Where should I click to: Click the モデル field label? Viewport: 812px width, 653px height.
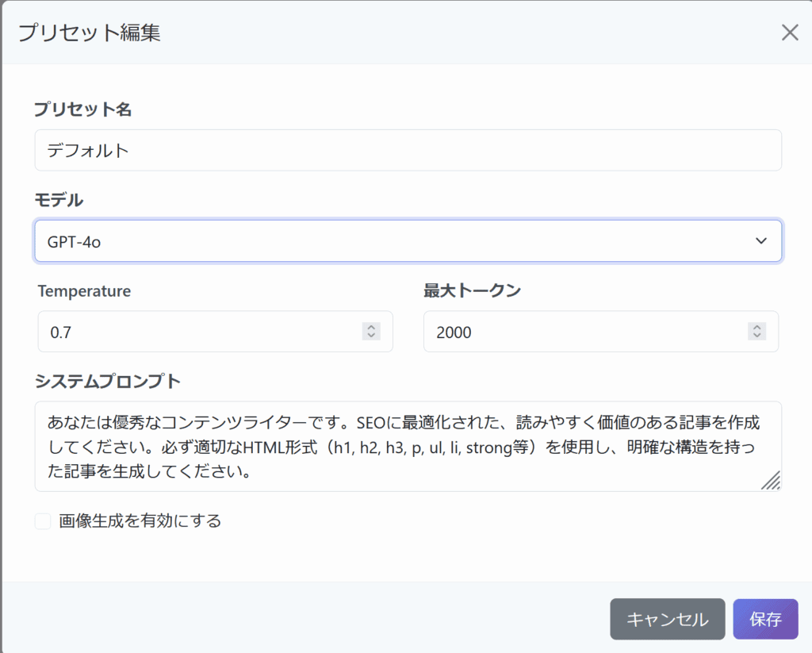59,200
